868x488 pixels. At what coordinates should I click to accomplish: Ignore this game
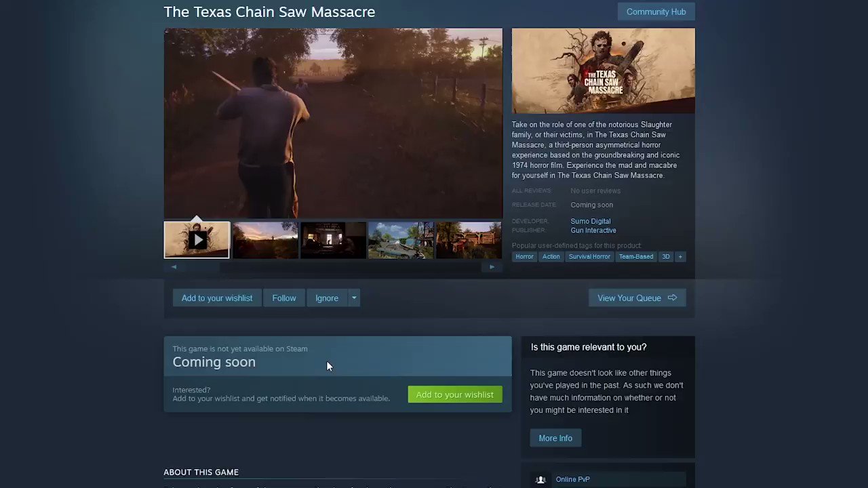pos(327,298)
